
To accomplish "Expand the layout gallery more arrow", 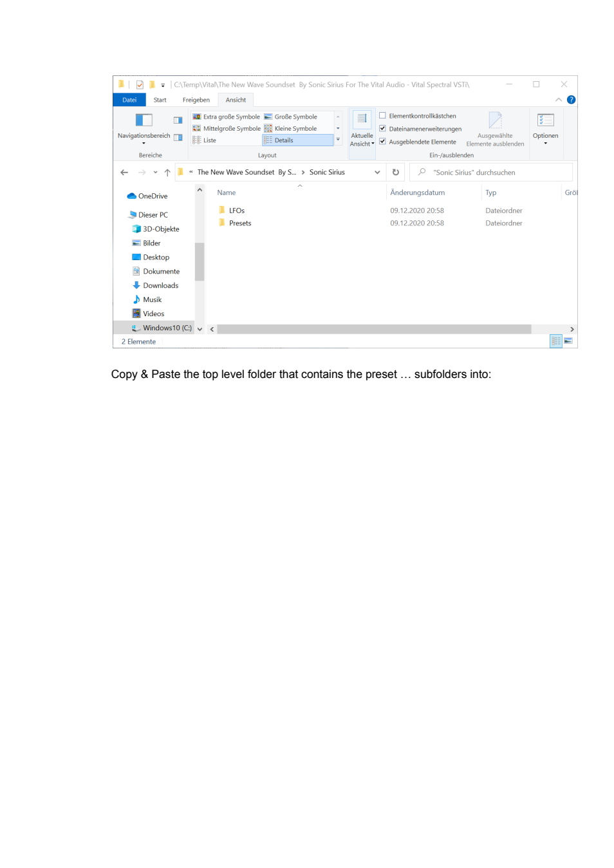I will click(338, 139).
